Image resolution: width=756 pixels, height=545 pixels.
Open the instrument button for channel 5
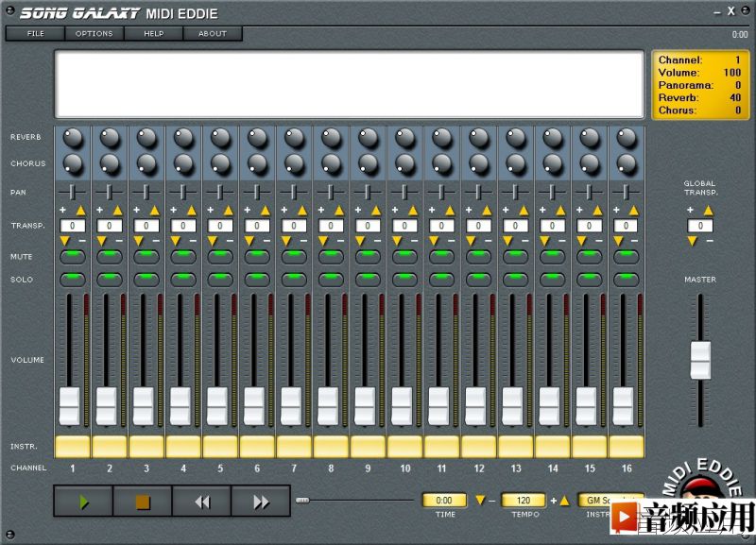(x=220, y=446)
